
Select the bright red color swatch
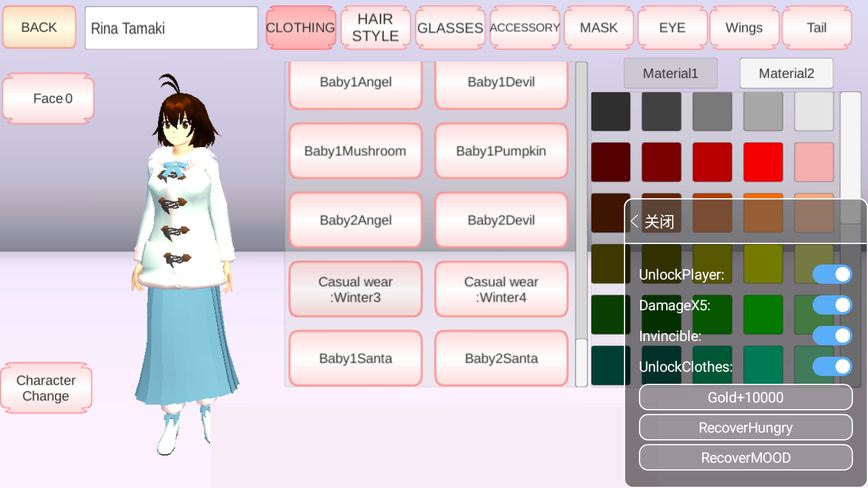(x=763, y=162)
